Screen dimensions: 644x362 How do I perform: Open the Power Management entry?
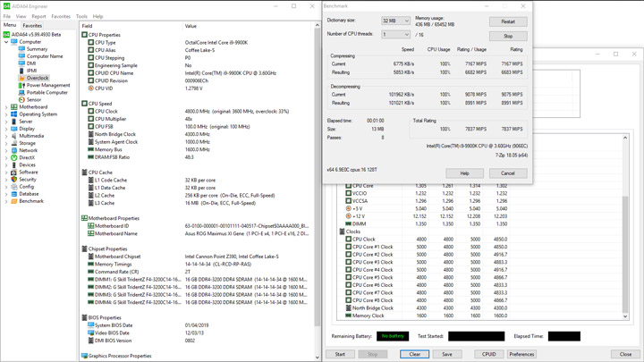coord(48,86)
